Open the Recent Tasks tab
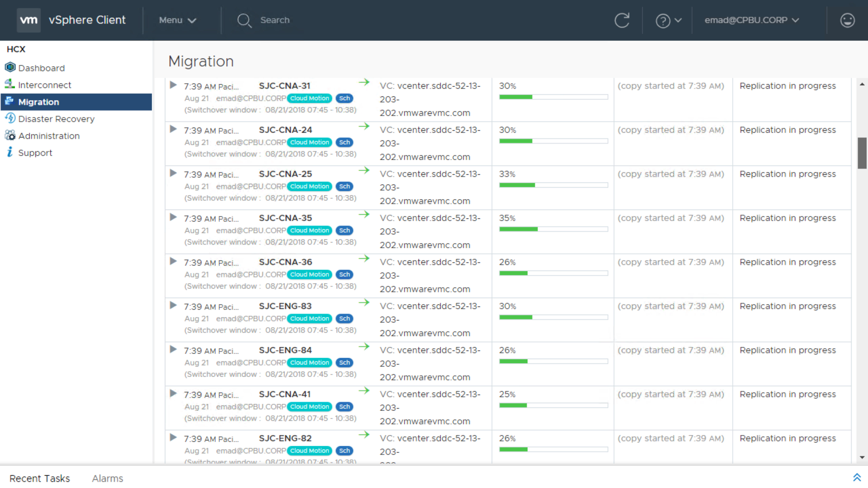This screenshot has height=488, width=868. [x=40, y=478]
